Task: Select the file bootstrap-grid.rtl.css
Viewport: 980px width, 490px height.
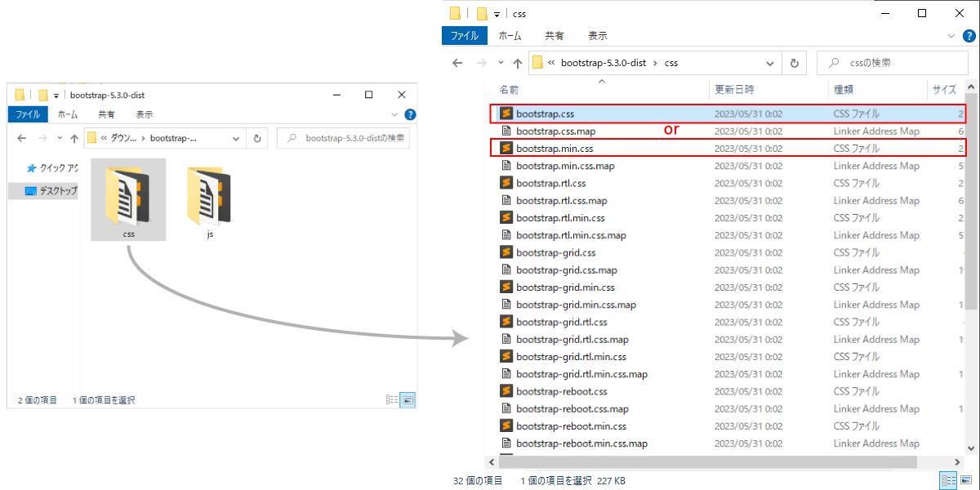Action: click(x=560, y=322)
